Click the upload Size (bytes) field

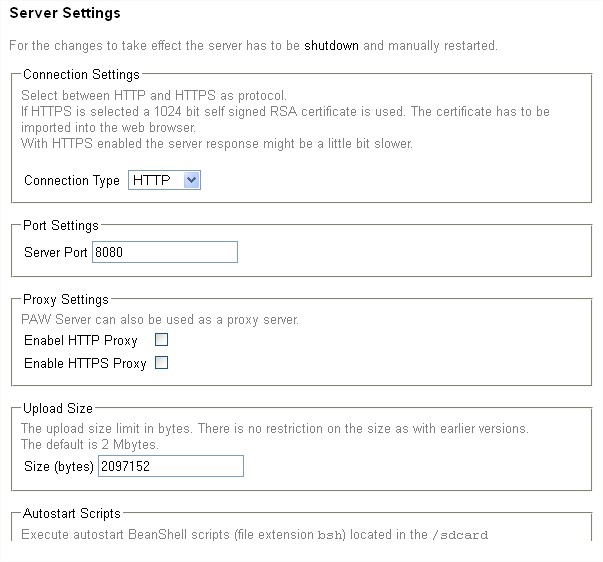(170, 466)
